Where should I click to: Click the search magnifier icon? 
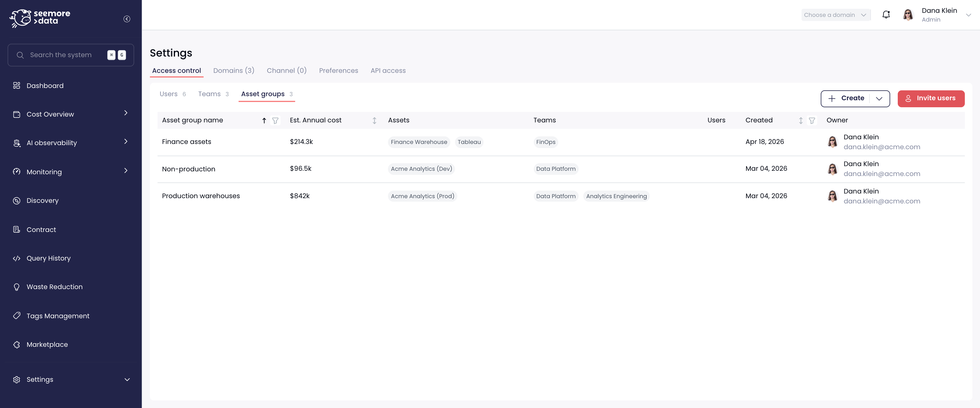(20, 55)
